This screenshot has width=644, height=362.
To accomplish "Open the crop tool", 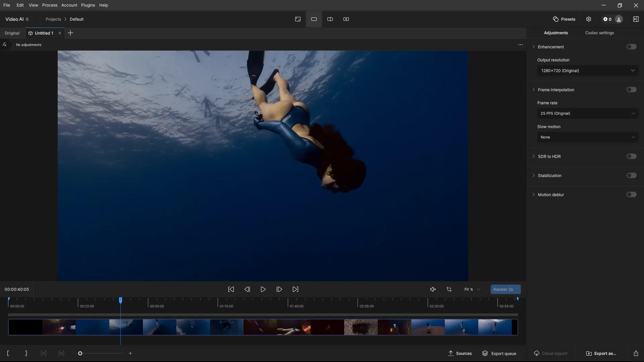I will (449, 289).
